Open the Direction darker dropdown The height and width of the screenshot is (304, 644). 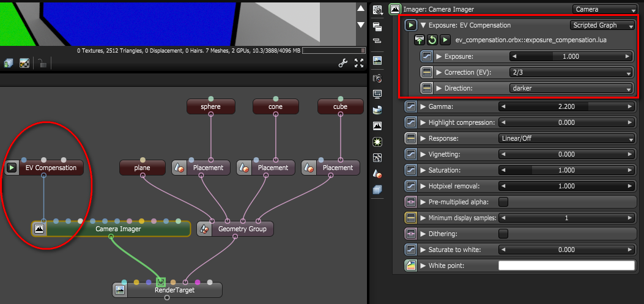click(571, 88)
